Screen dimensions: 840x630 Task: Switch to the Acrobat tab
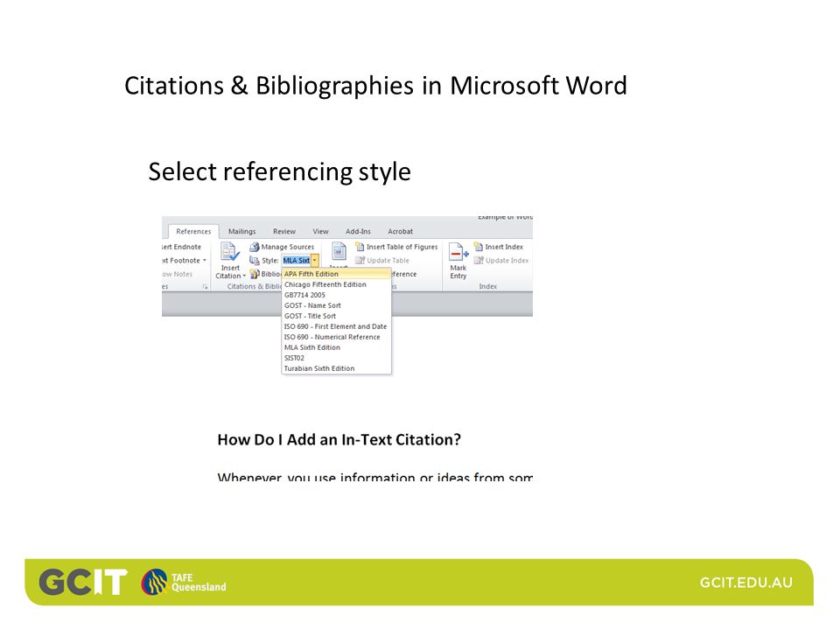point(400,231)
